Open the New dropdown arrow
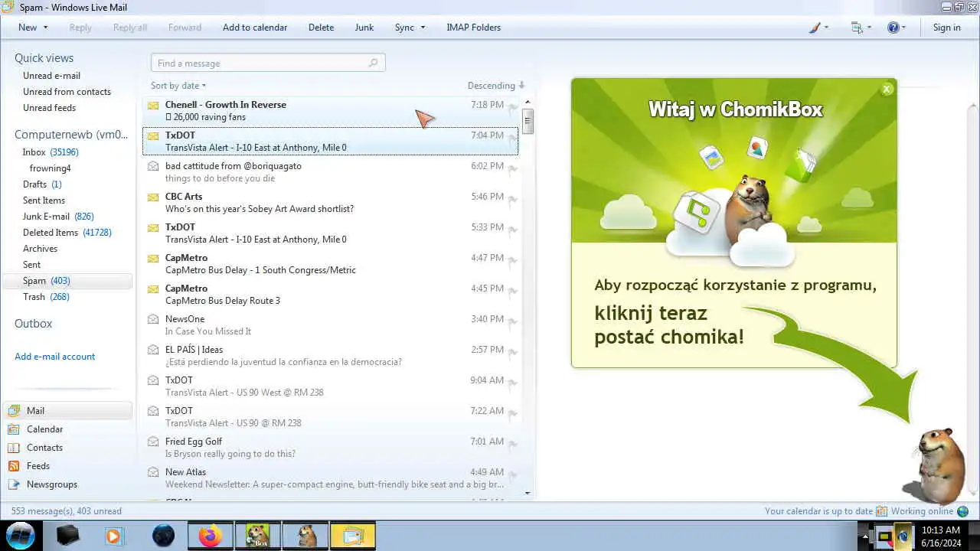The width and height of the screenshot is (980, 551). pos(45,28)
